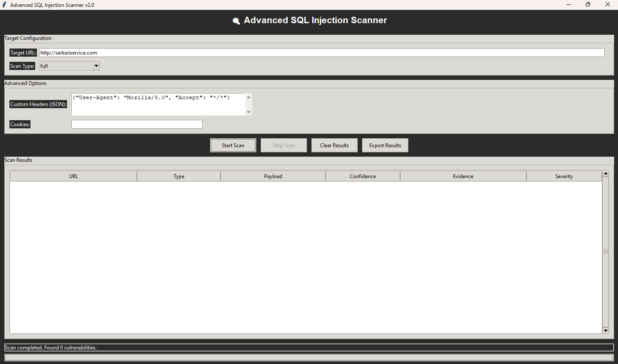Select the Evidence column header
This screenshot has width=618, height=364.
463,176
